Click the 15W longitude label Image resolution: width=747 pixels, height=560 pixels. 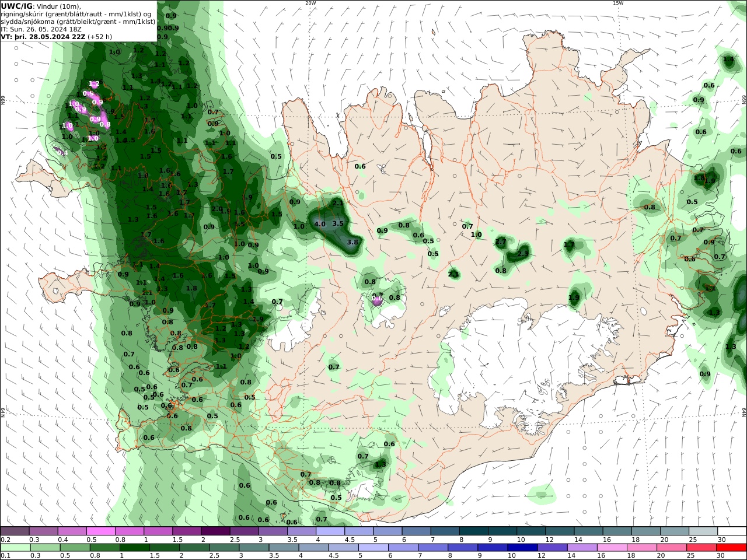pyautogui.click(x=618, y=3)
